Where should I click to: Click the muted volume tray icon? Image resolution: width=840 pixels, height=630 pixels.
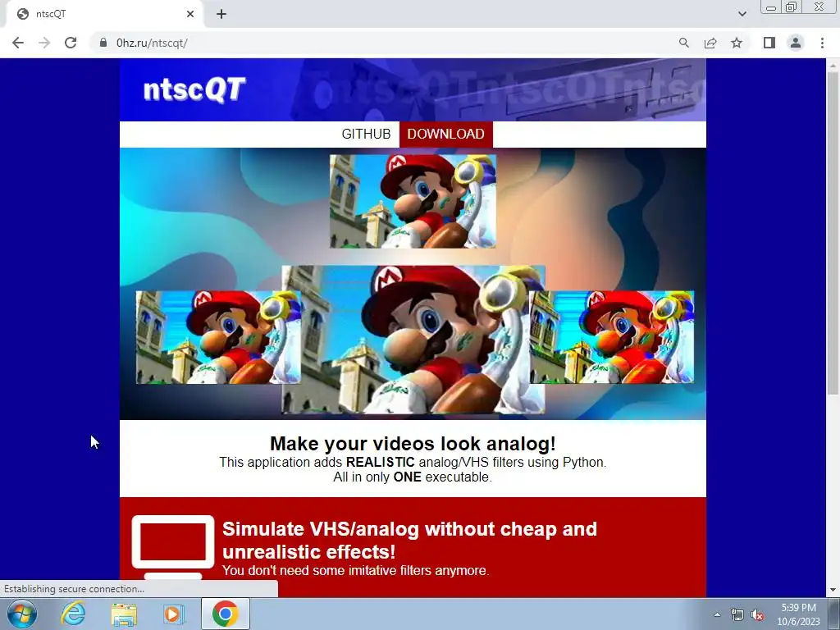point(757,614)
